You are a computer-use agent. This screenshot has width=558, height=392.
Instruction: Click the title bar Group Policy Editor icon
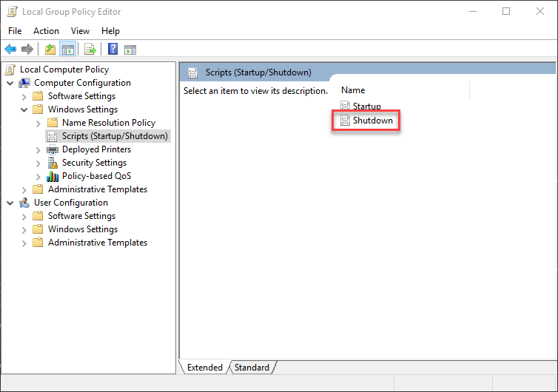(x=12, y=12)
